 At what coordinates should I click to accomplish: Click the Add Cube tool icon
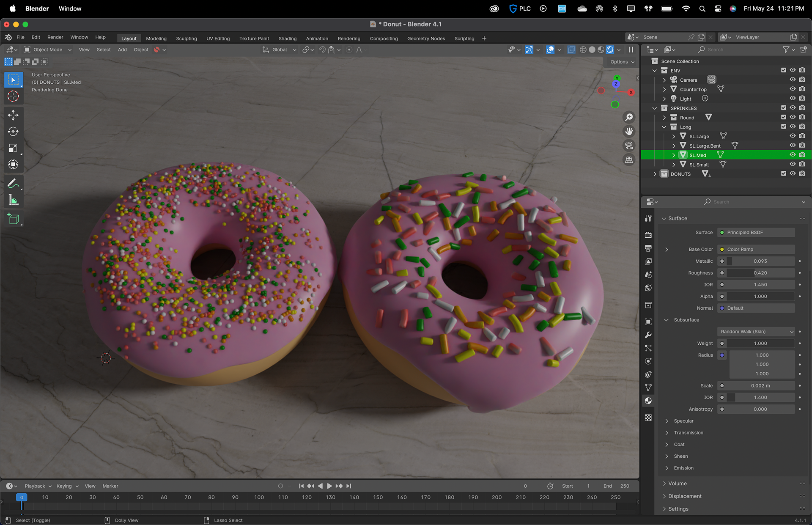[13, 219]
